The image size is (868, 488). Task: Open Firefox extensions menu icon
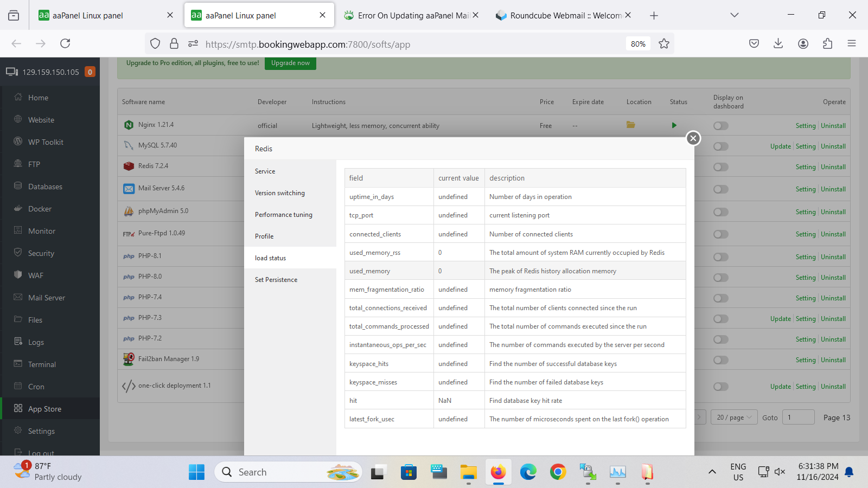click(827, 44)
